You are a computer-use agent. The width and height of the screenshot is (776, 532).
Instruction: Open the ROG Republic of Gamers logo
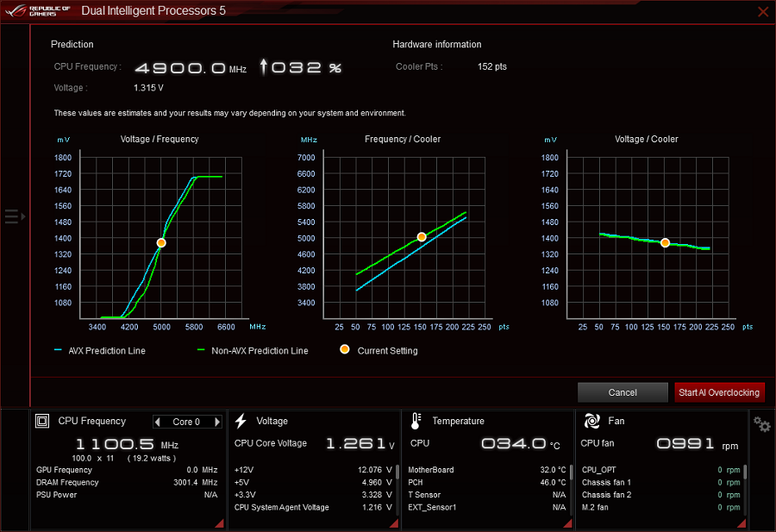pos(38,10)
